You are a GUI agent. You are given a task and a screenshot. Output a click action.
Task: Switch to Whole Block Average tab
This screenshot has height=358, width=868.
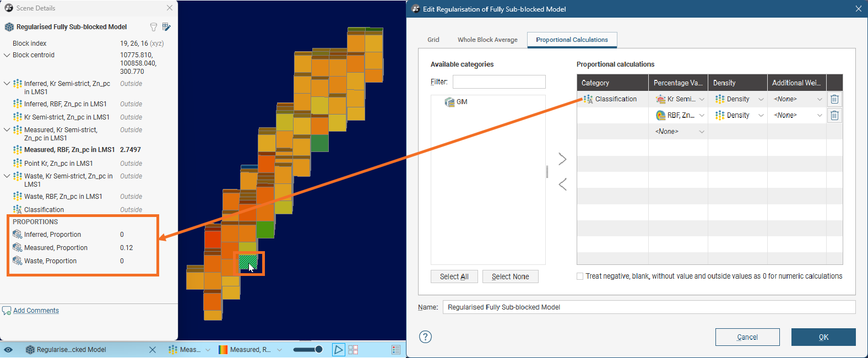pos(487,40)
